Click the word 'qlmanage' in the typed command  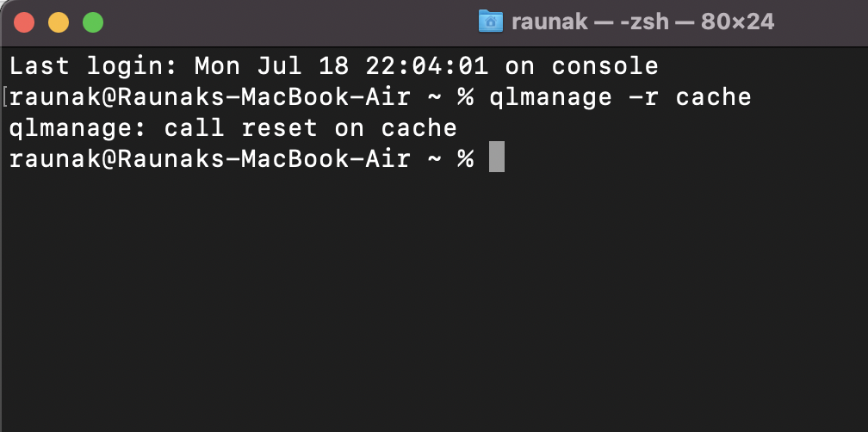(x=551, y=98)
